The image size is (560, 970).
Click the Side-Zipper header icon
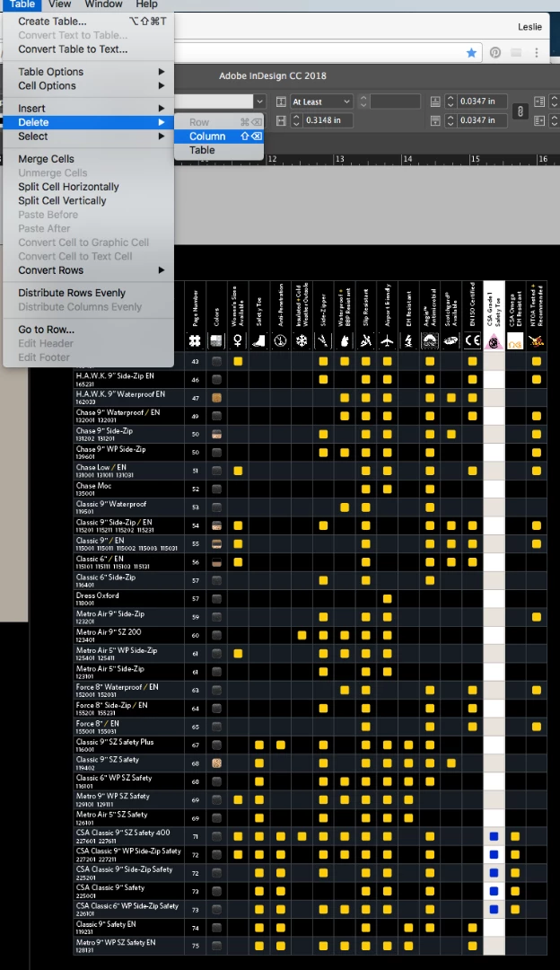click(x=323, y=341)
